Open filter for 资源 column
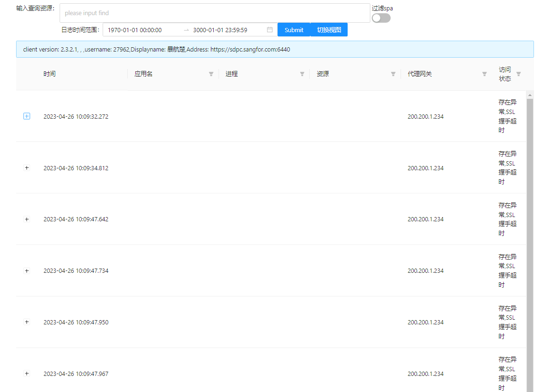 tap(393, 74)
